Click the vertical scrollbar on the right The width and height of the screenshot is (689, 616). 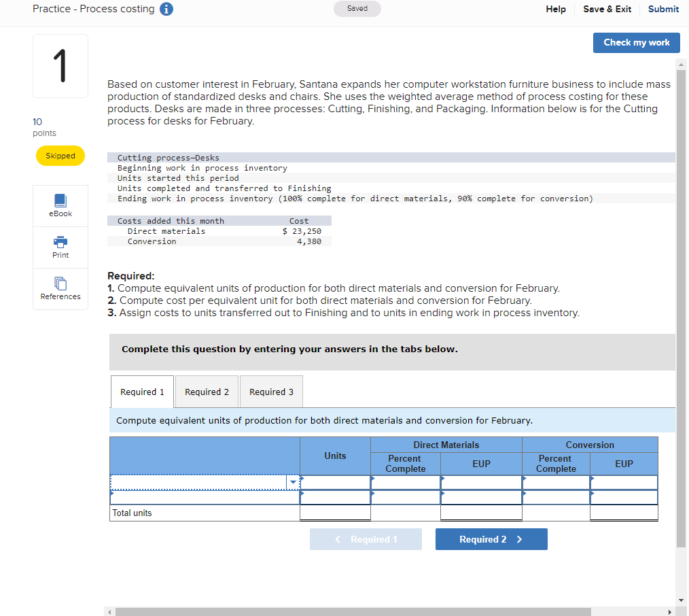[x=680, y=306]
